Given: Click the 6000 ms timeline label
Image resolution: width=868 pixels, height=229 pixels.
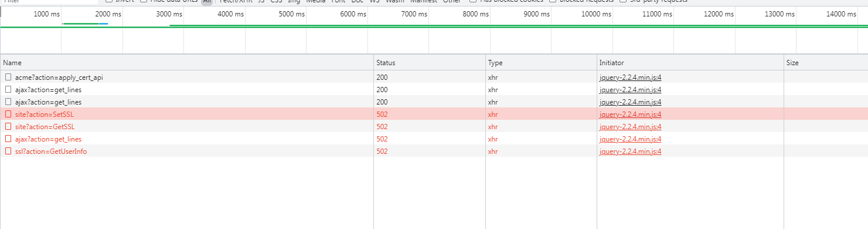Looking at the screenshot, I should [x=353, y=14].
